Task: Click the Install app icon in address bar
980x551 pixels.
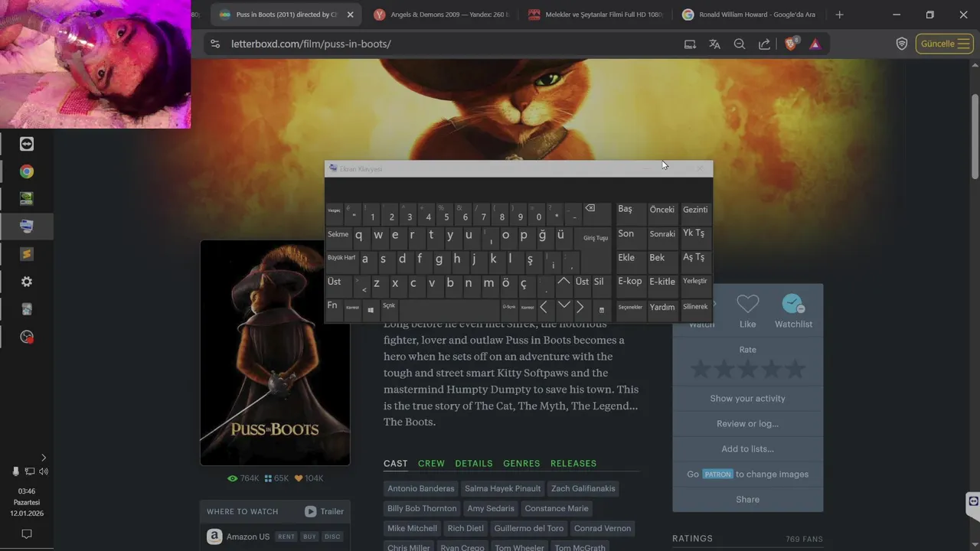Action: click(x=690, y=44)
